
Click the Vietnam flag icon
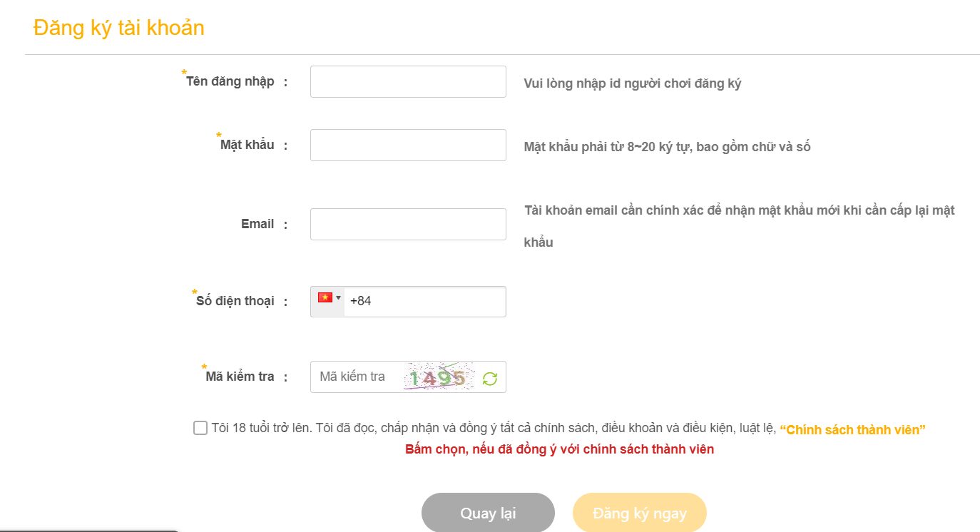click(325, 298)
